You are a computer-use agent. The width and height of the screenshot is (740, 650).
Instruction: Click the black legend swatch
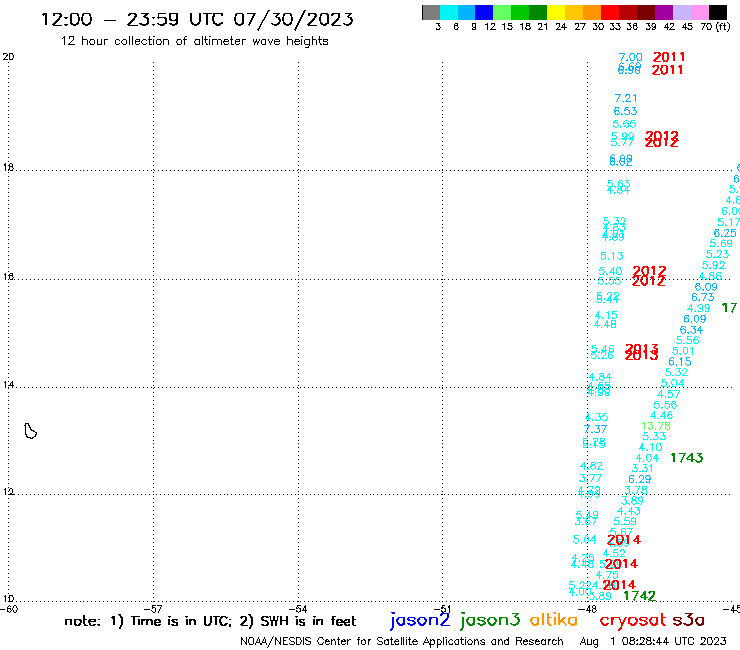[717, 12]
